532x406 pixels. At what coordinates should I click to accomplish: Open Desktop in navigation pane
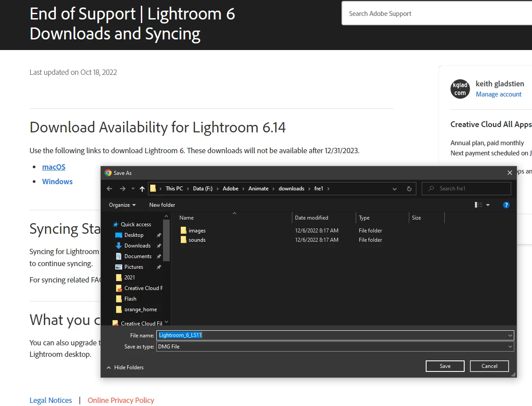tap(129, 235)
